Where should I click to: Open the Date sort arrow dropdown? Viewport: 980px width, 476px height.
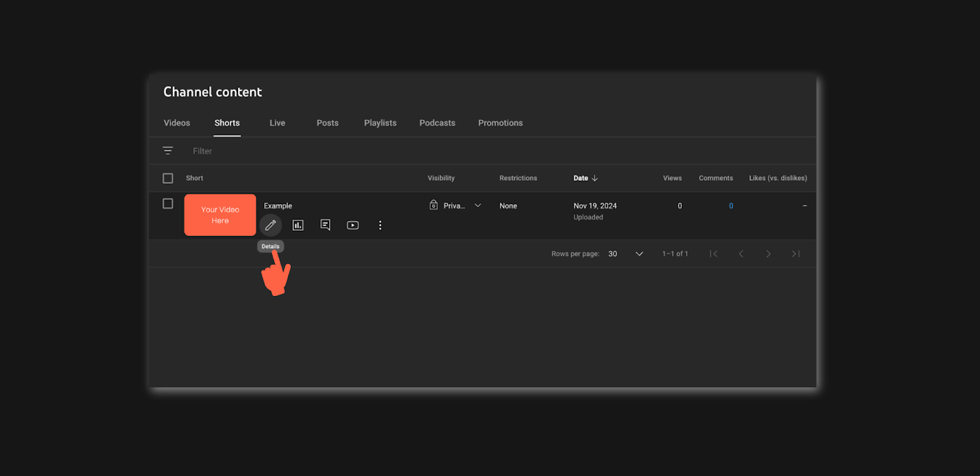tap(596, 178)
